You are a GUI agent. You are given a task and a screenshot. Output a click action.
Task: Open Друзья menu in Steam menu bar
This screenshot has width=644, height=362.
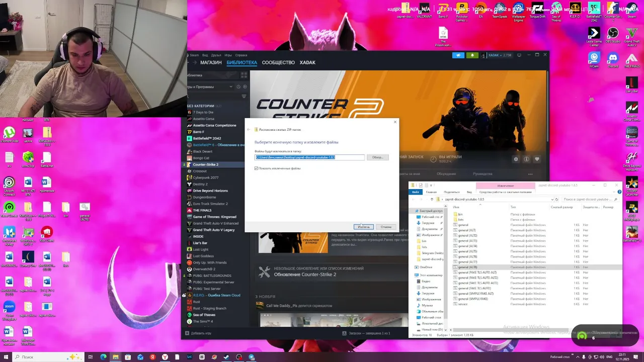tap(216, 55)
